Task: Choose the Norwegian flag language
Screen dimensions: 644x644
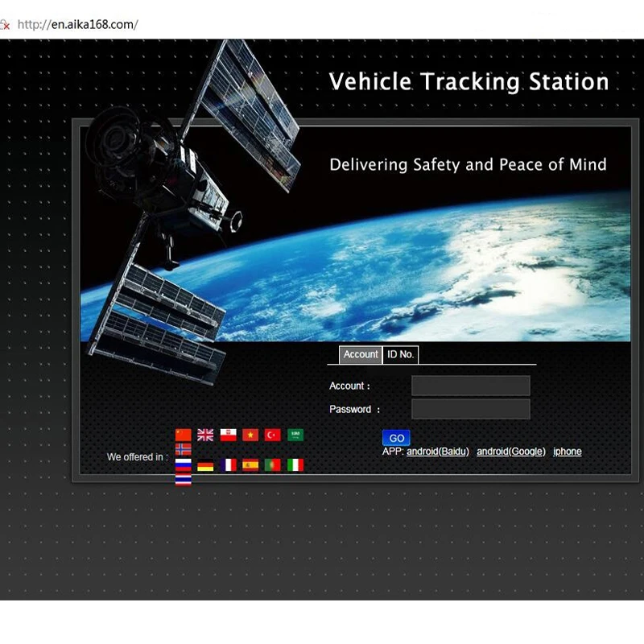Action: coord(184,449)
